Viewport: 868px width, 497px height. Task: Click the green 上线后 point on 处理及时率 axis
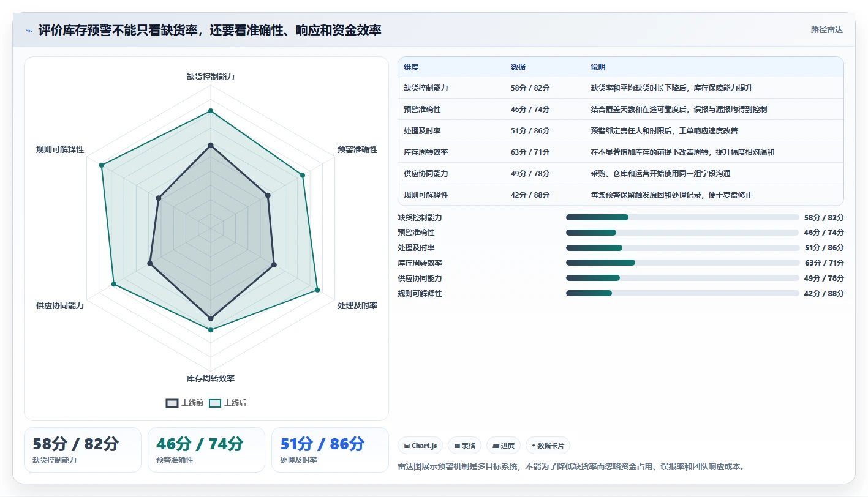[317, 290]
